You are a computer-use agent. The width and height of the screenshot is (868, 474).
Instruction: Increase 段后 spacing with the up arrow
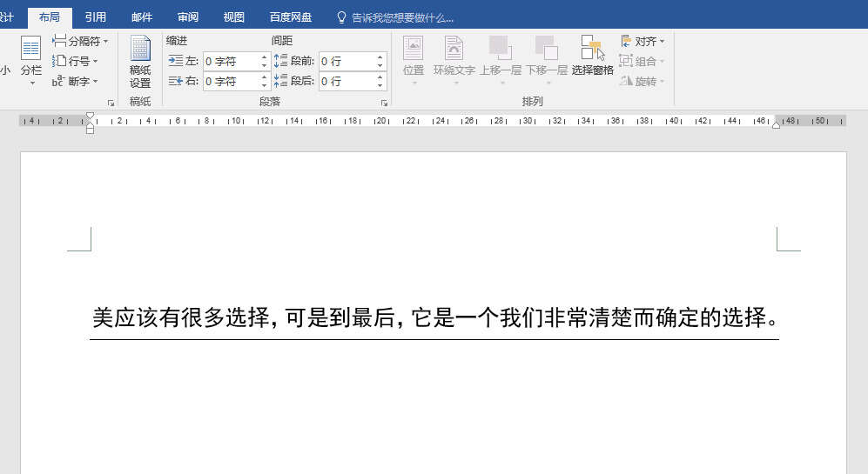pos(380,77)
